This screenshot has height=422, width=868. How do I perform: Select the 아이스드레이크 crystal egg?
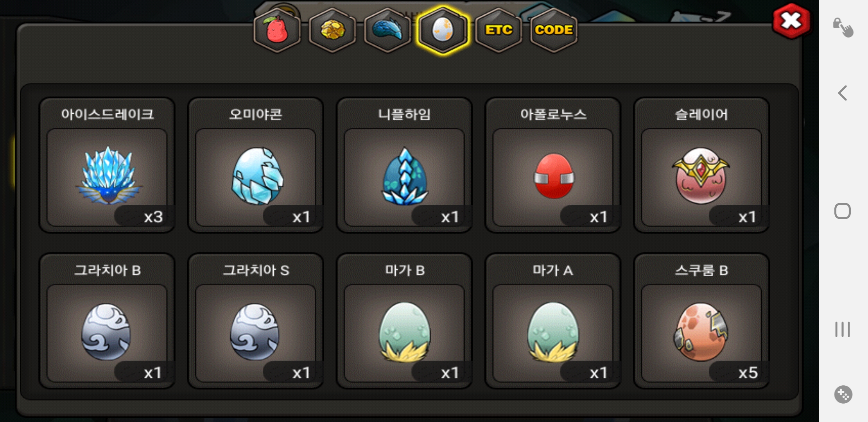pyautogui.click(x=107, y=165)
